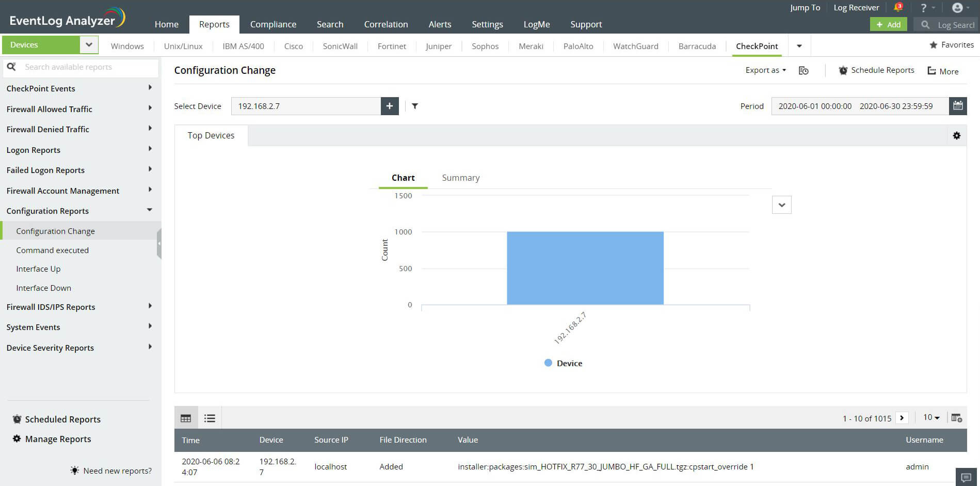This screenshot has width=980, height=486.
Task: Open the Alerts menu tab
Action: 440,24
